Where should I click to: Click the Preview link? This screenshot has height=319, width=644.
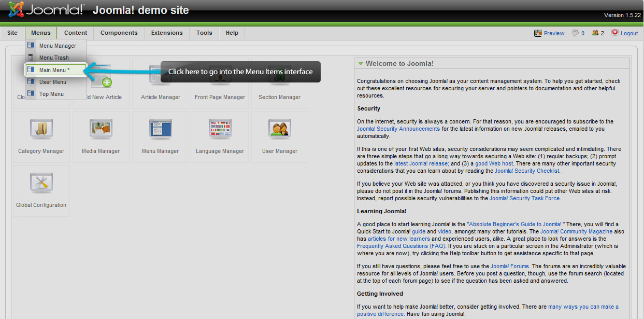(x=554, y=33)
